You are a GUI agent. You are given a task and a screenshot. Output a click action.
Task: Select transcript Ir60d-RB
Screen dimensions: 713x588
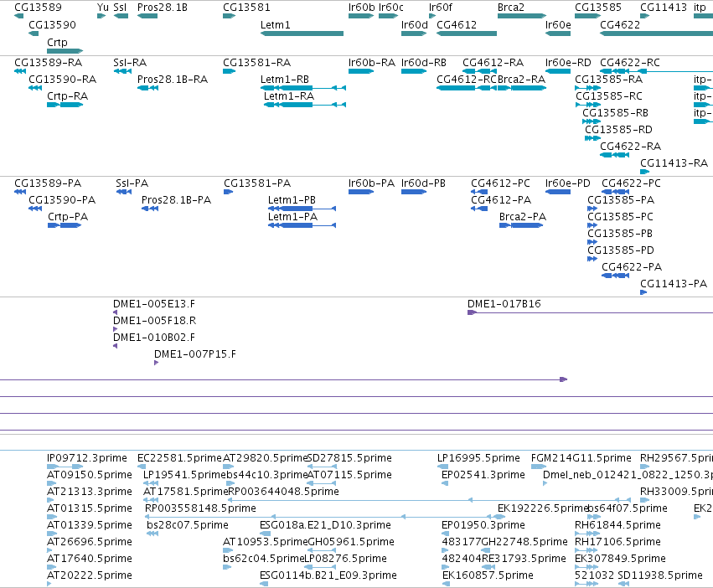coord(424,63)
